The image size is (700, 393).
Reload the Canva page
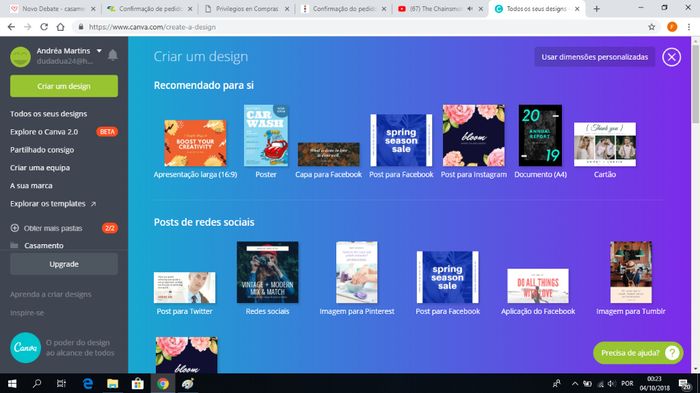click(44, 27)
